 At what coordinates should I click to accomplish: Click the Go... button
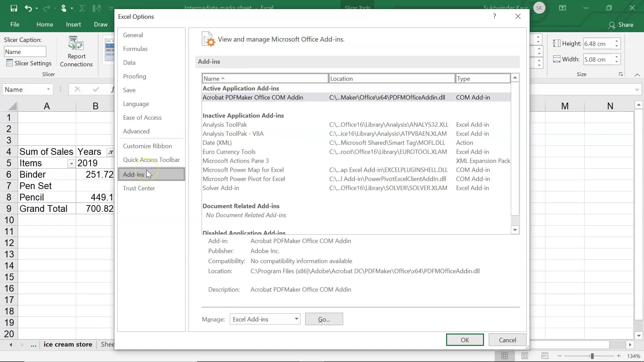(x=324, y=319)
